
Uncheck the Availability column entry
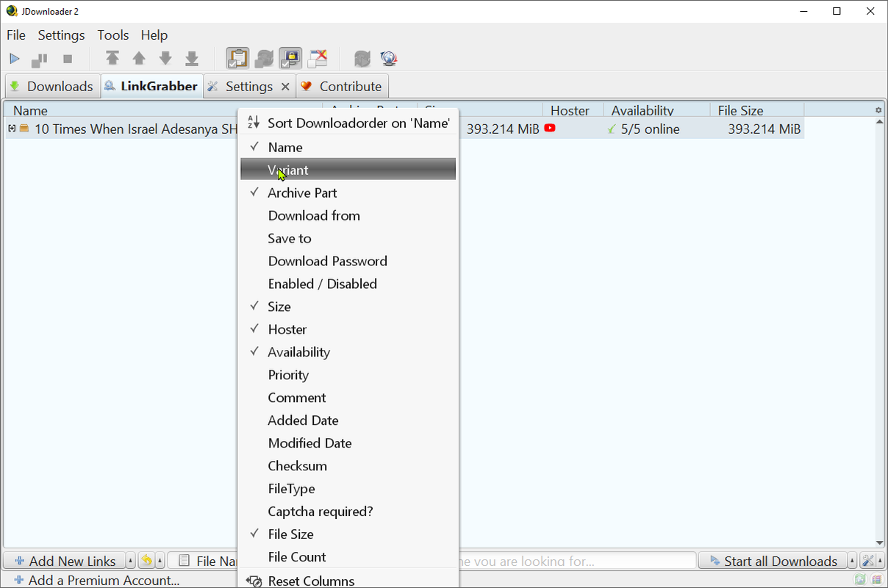click(x=348, y=352)
